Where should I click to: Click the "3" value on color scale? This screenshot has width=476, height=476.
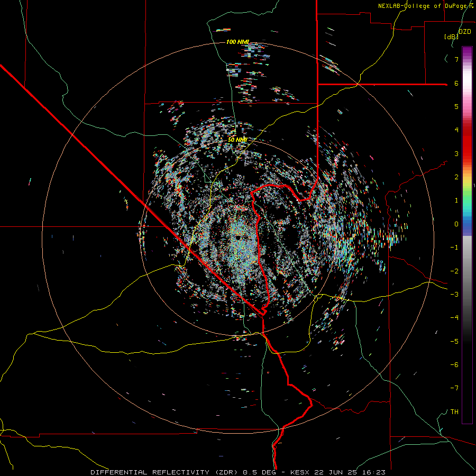click(456, 153)
